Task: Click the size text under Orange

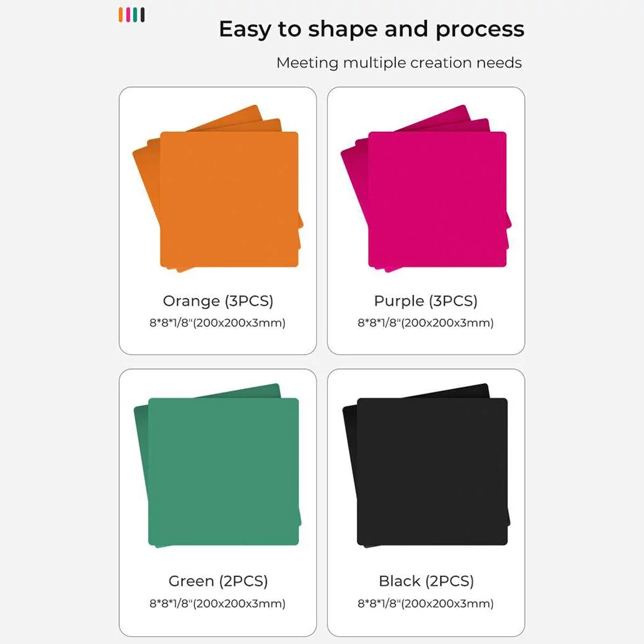Action: [x=218, y=323]
